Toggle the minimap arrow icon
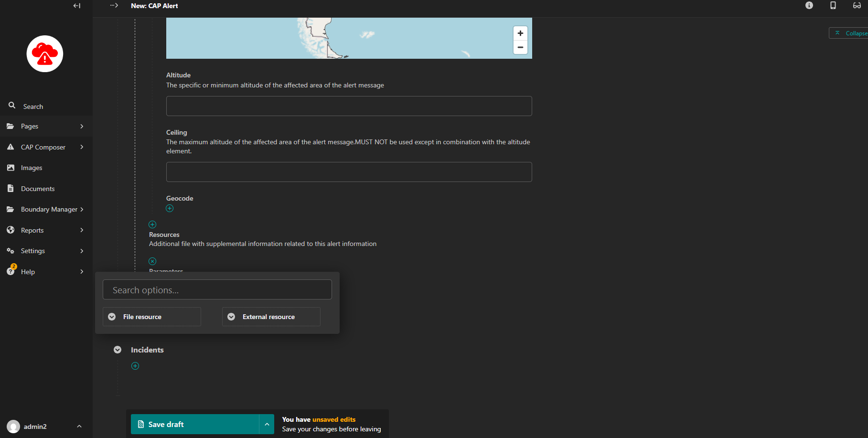The image size is (868, 438). click(x=114, y=6)
